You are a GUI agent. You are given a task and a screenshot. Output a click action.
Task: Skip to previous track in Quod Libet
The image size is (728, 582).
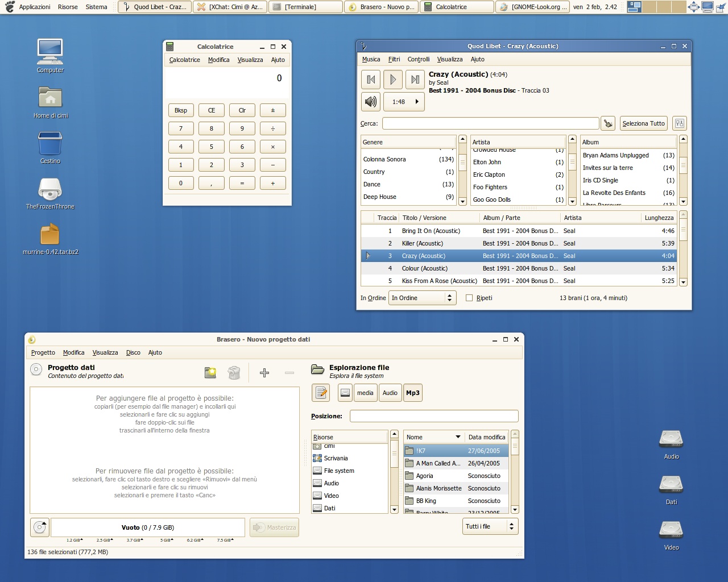pos(371,80)
